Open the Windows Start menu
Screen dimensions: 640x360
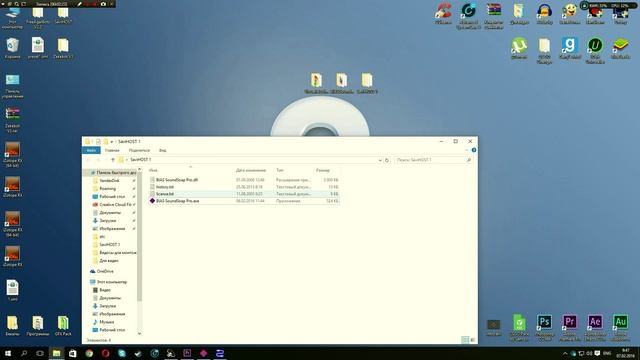[8, 353]
